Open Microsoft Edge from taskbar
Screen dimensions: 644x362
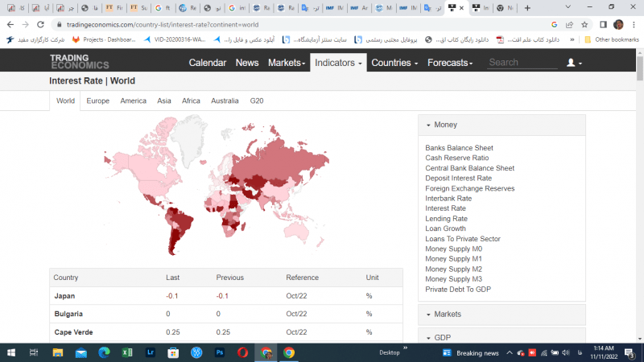(x=104, y=352)
